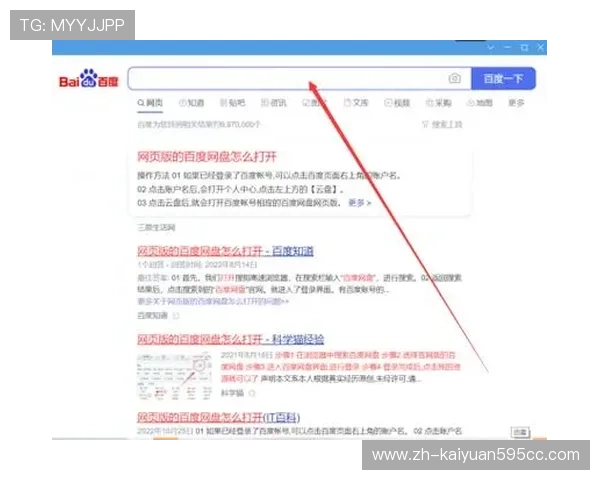The image size is (600, 480).
Task: Switch to the 知道 tab
Action: pos(192,103)
